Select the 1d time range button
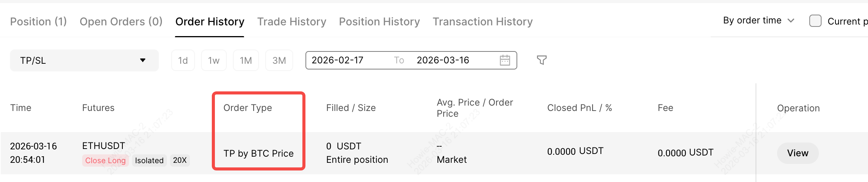The height and width of the screenshot is (182, 868). [183, 60]
